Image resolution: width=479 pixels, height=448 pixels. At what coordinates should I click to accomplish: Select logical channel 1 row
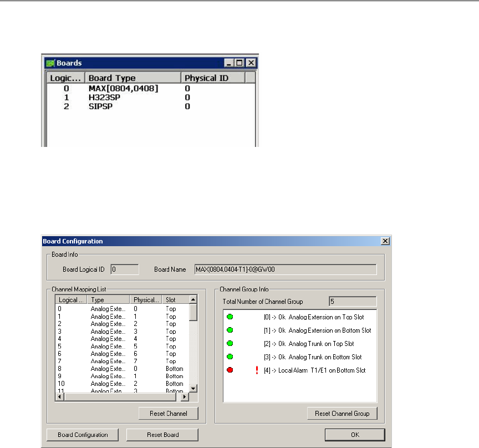click(x=122, y=317)
